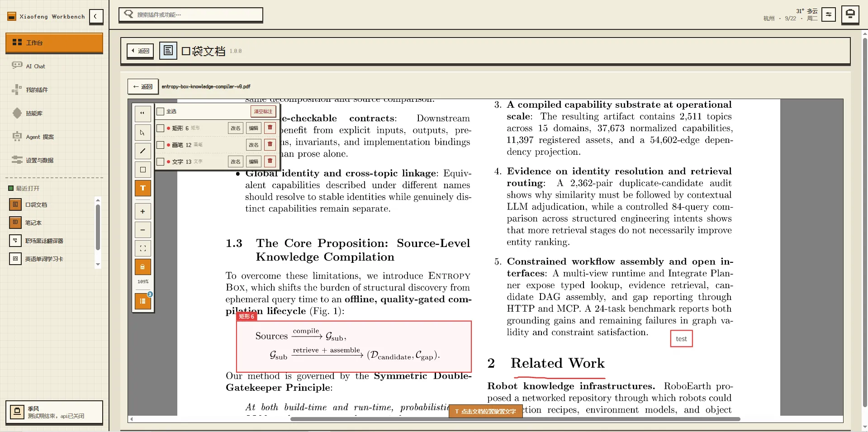Click the PDF horizontal scrollbar thumb

pos(515,419)
